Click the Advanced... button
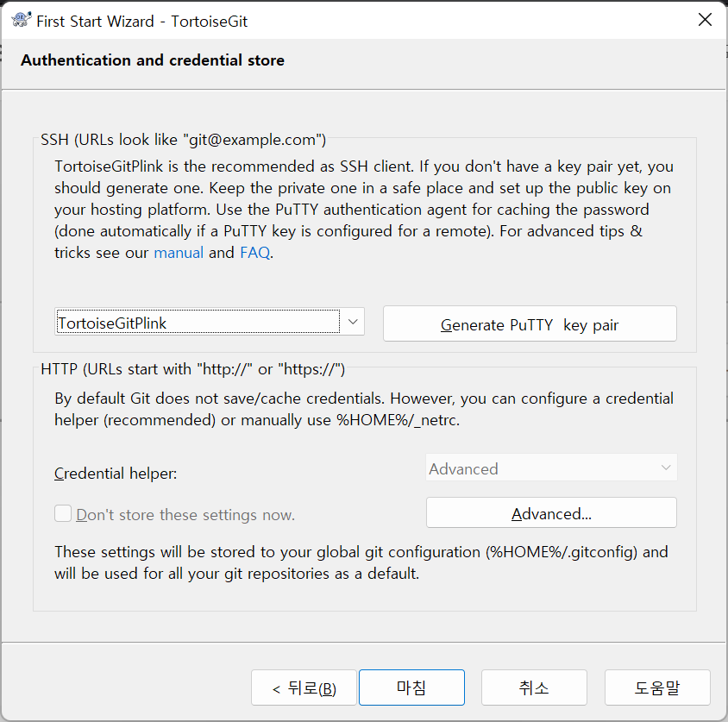This screenshot has width=728, height=722. pyautogui.click(x=551, y=513)
